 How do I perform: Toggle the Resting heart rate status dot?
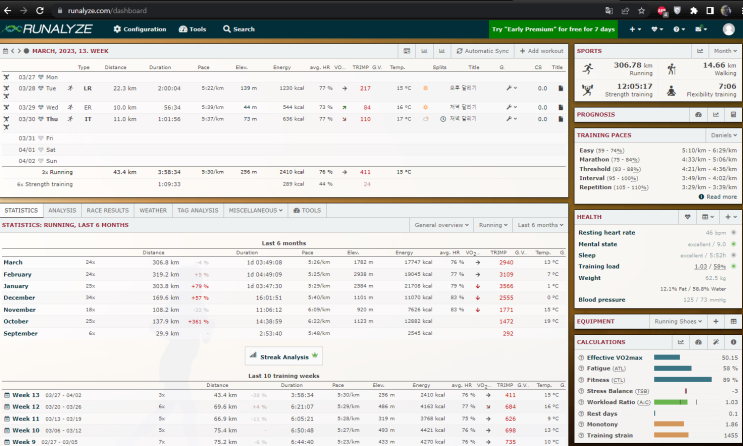point(733,233)
